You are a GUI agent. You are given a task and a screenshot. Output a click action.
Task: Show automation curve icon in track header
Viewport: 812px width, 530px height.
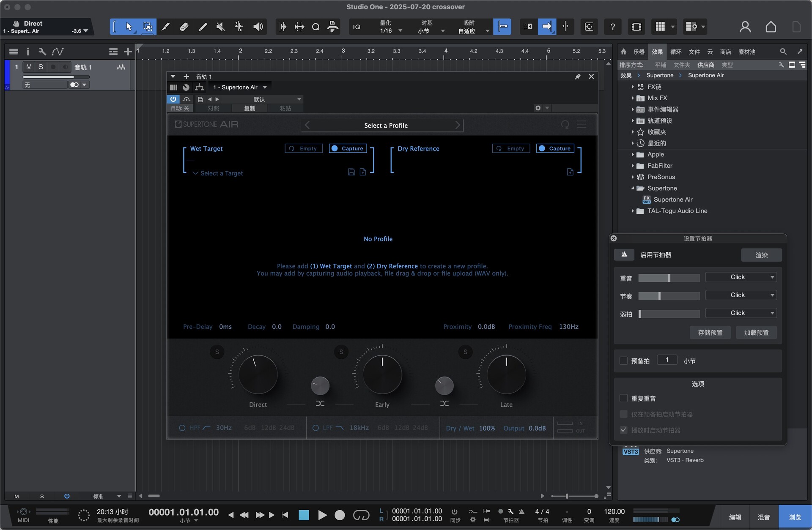[x=58, y=52]
